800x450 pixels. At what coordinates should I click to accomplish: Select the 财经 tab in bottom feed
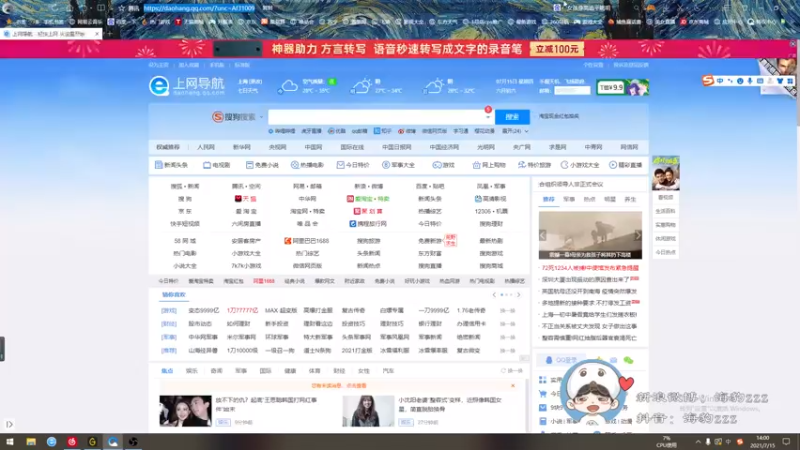[339, 371]
